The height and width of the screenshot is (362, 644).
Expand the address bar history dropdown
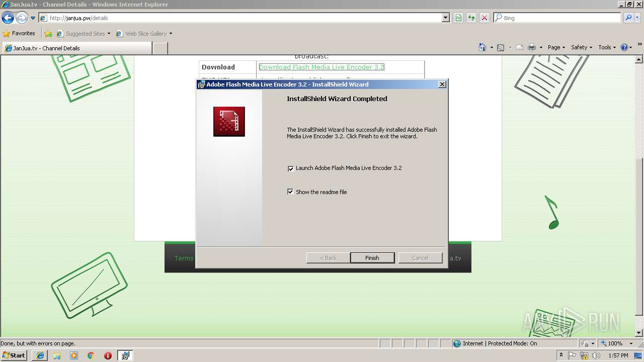pyautogui.click(x=446, y=18)
